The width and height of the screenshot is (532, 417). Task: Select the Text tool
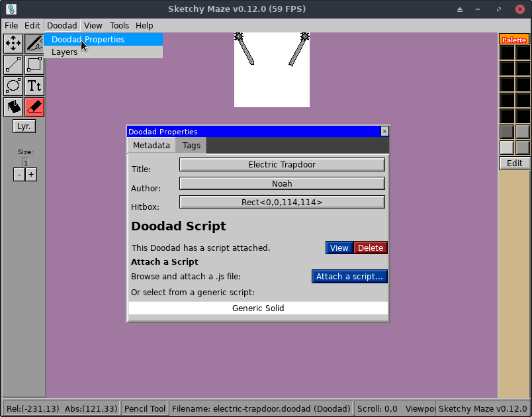click(34, 85)
